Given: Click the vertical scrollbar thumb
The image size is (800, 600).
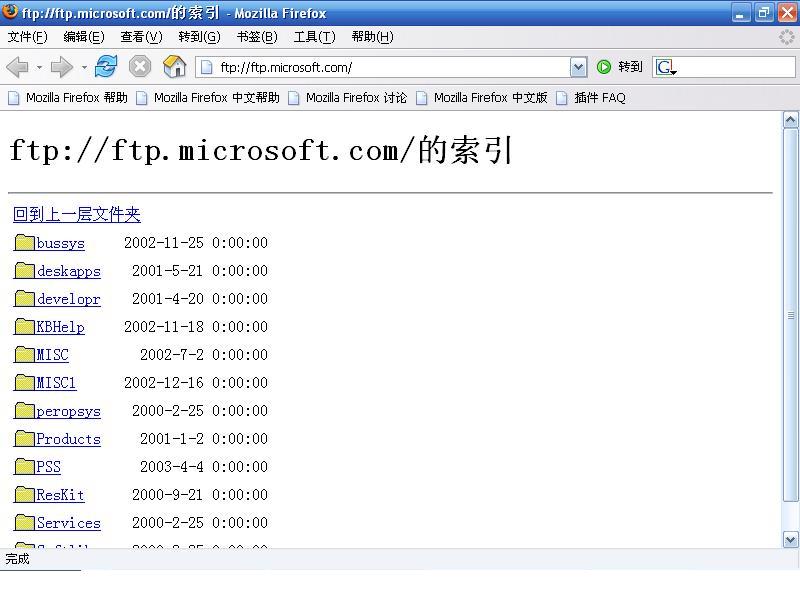Looking at the screenshot, I should 790,315.
